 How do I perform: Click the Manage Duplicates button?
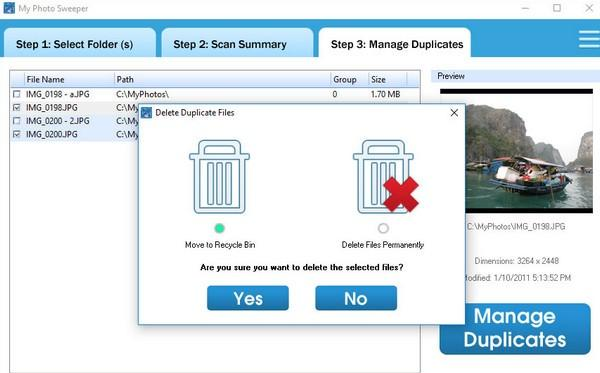point(515,329)
